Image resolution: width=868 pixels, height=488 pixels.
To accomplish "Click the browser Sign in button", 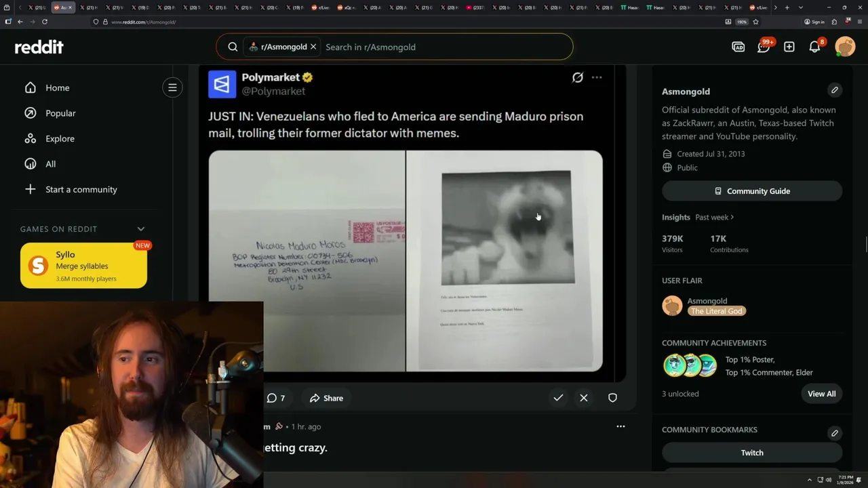I will click(x=814, y=22).
